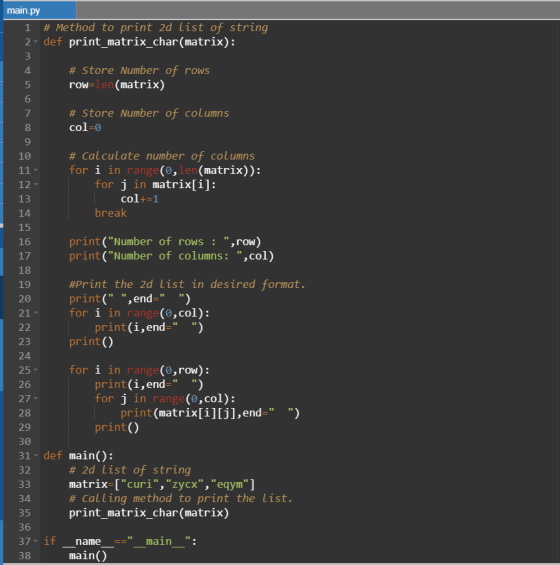The image size is (560, 565).
Task: Click the empty "print()" on line 29
Action: coord(117,427)
